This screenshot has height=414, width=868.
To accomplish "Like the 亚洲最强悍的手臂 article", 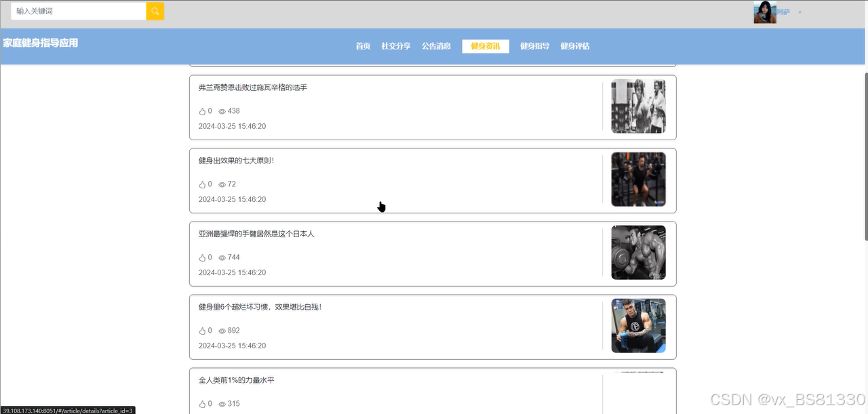I will click(x=202, y=257).
